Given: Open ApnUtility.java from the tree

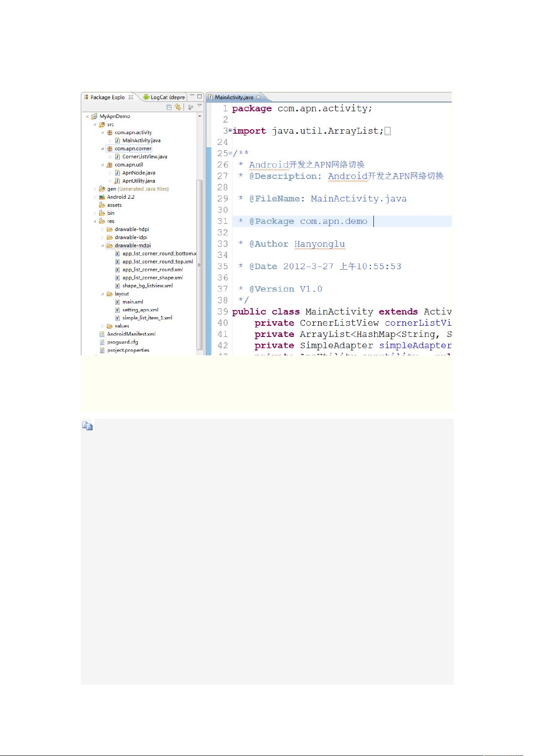Looking at the screenshot, I should click(x=138, y=181).
